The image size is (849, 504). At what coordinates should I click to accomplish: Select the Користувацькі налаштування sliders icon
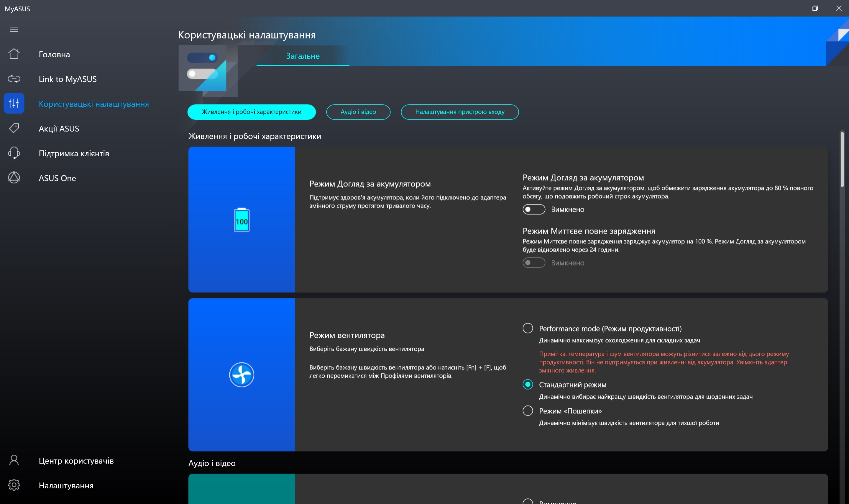click(x=14, y=103)
